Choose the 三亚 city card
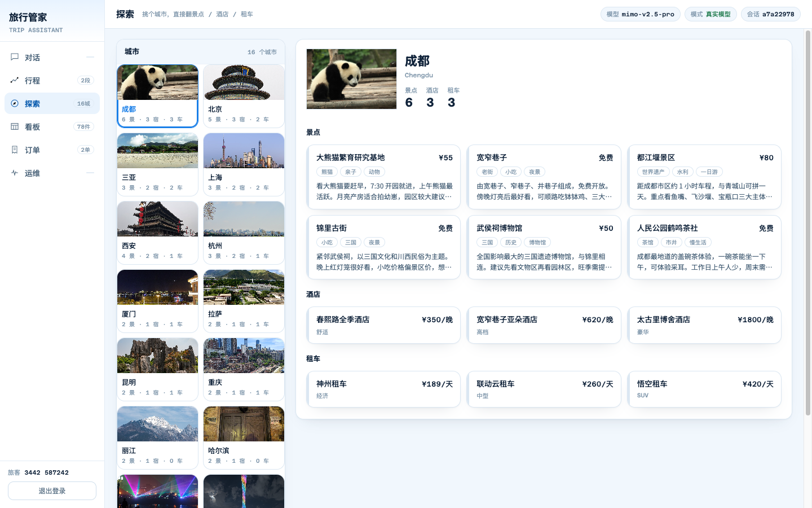This screenshot has height=508, width=812. point(157,164)
